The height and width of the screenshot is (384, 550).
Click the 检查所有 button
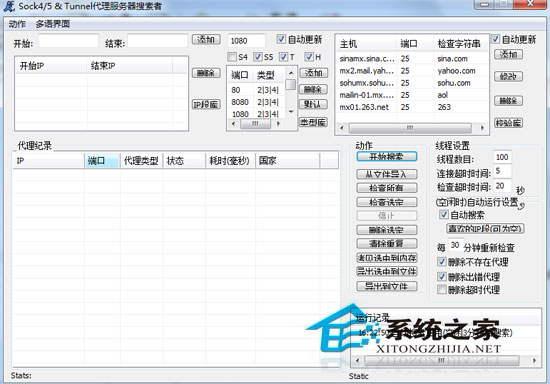pos(387,188)
